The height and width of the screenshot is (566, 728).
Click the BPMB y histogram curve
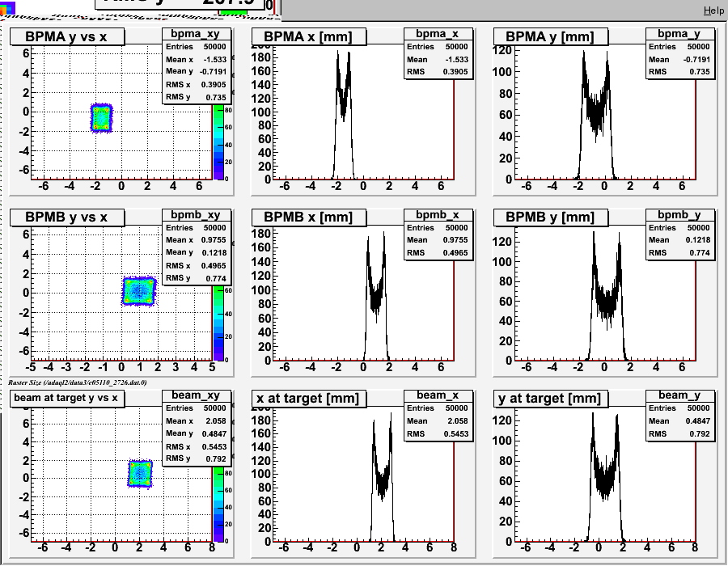point(607,295)
